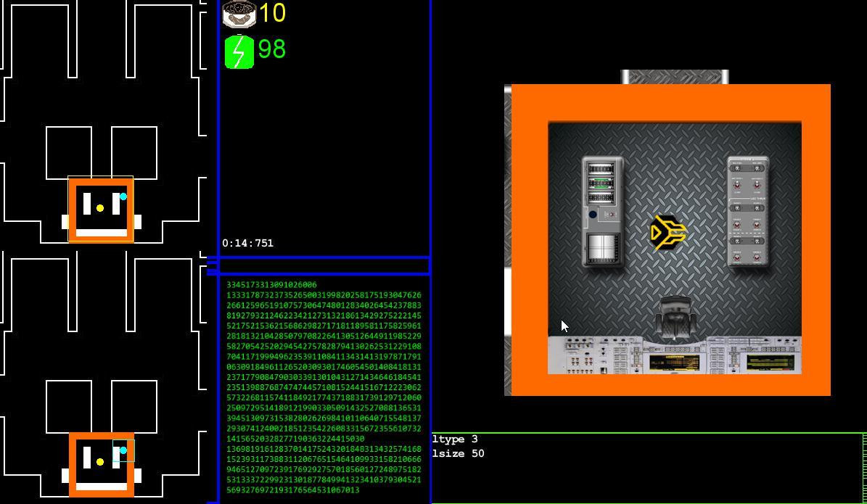Click the left amber display on the console
The image size is (867, 504).
pyautogui.click(x=674, y=363)
